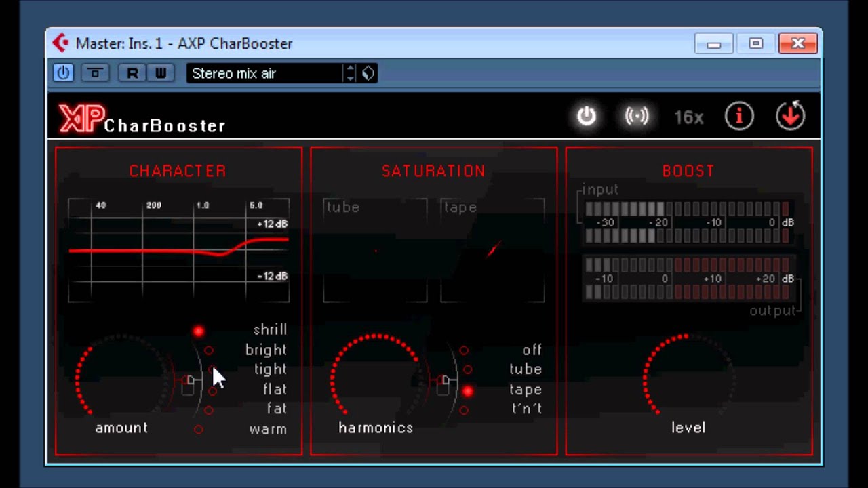
Task: Click the tube saturation display box
Action: (375, 250)
